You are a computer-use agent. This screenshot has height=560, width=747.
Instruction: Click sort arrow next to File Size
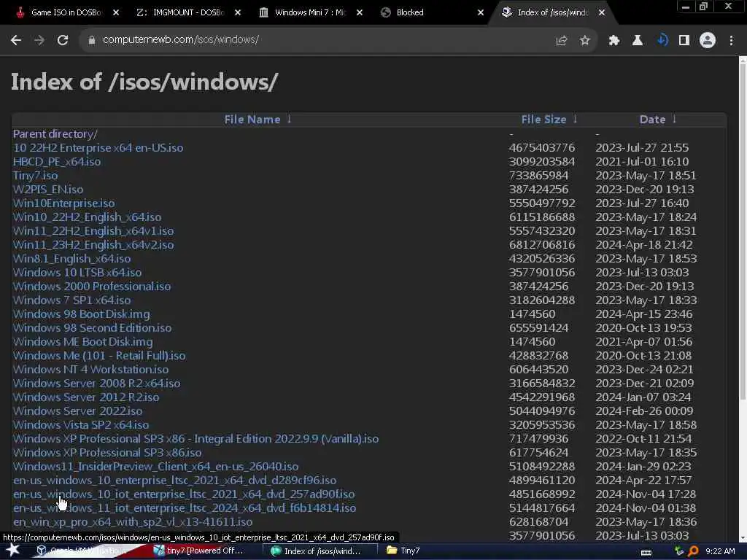click(575, 119)
